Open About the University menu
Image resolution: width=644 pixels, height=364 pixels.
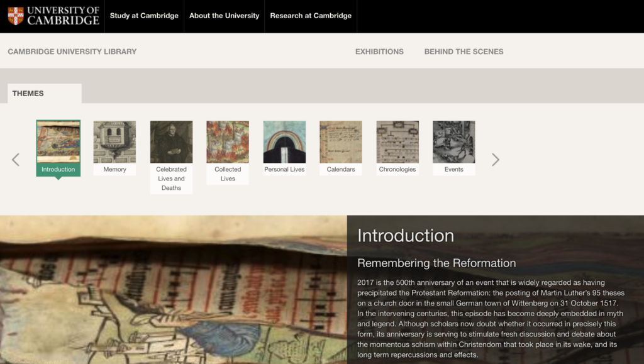pos(224,16)
